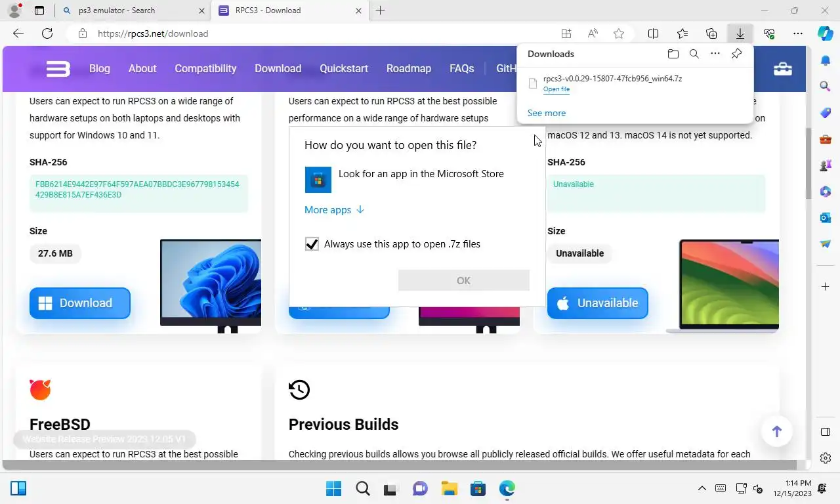
Task: Open sidebar settings gear icon
Action: (826, 458)
